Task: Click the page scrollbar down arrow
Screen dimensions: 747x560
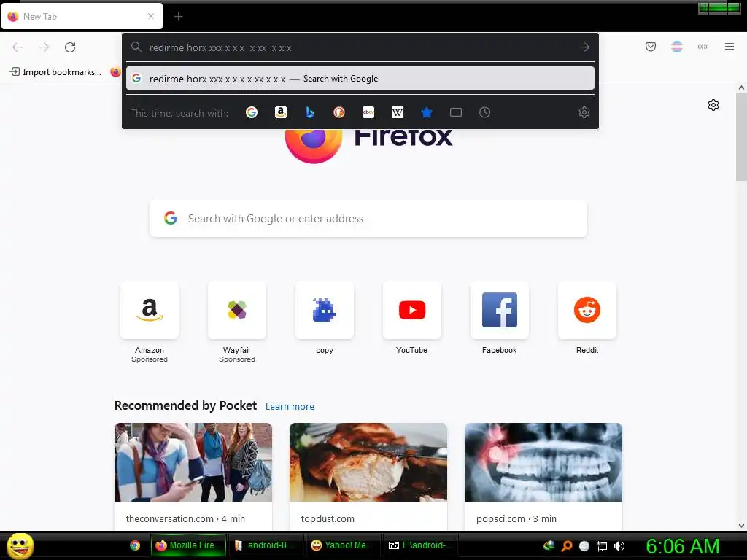Action: [741, 526]
